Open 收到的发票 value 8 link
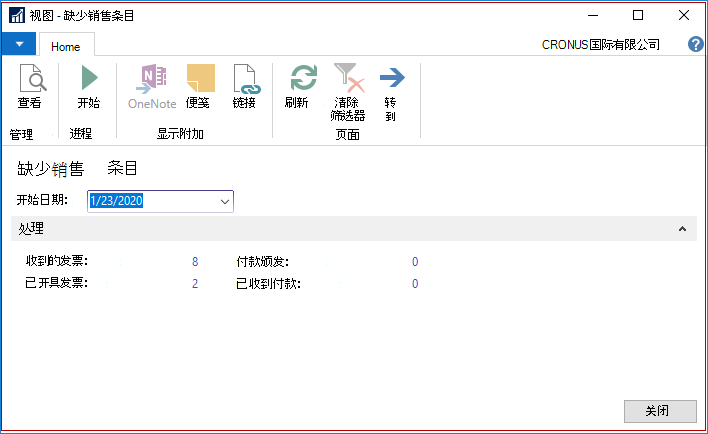The width and height of the screenshot is (708, 434). tap(195, 261)
